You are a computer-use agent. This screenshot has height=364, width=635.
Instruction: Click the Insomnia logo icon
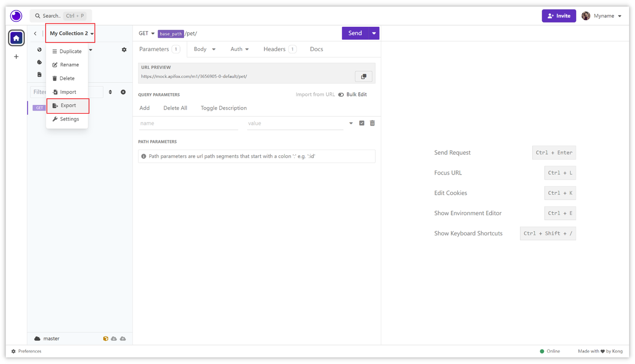pyautogui.click(x=16, y=16)
